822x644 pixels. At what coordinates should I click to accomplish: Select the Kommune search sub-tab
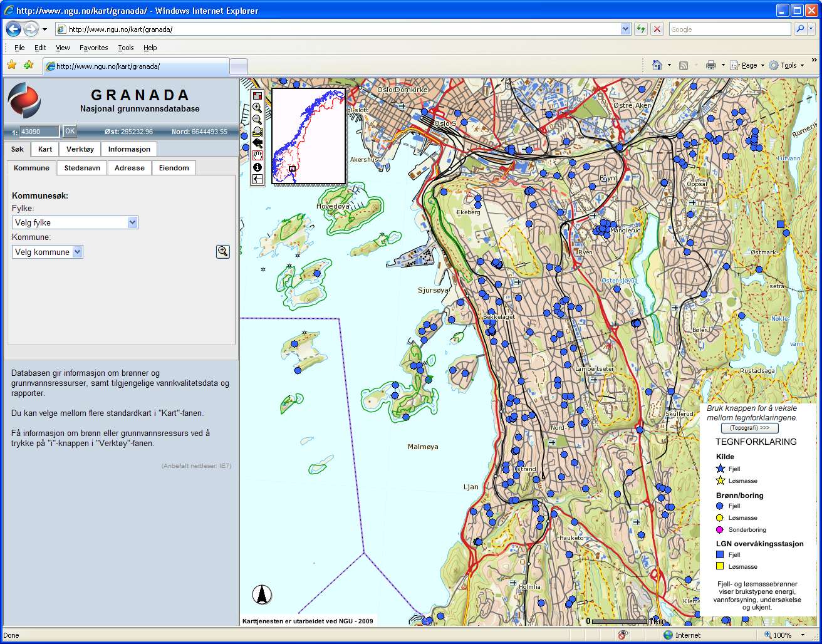[x=31, y=168]
